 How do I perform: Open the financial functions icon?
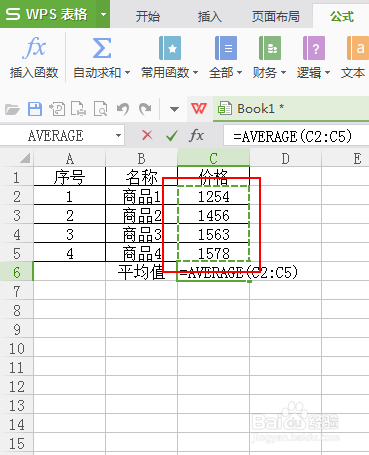[270, 48]
